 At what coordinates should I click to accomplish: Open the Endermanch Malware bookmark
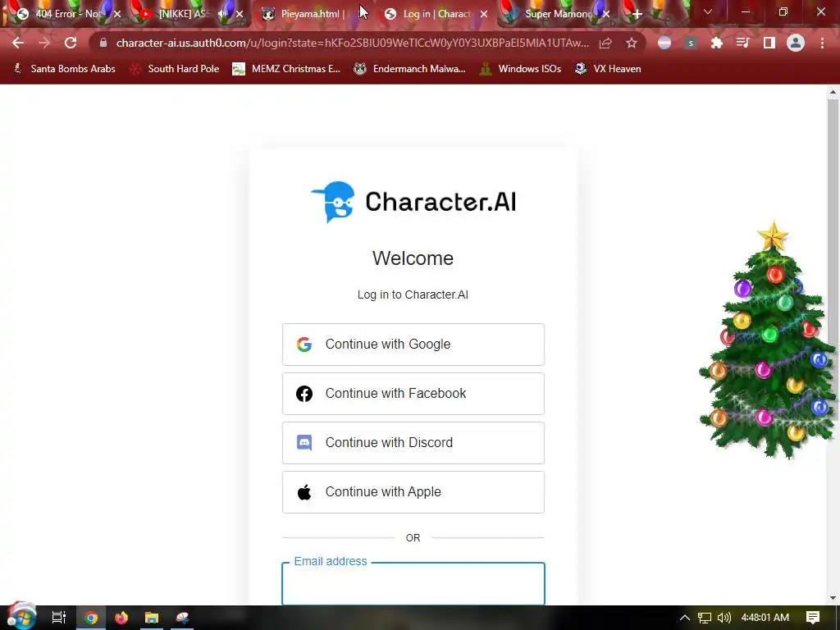coord(410,69)
